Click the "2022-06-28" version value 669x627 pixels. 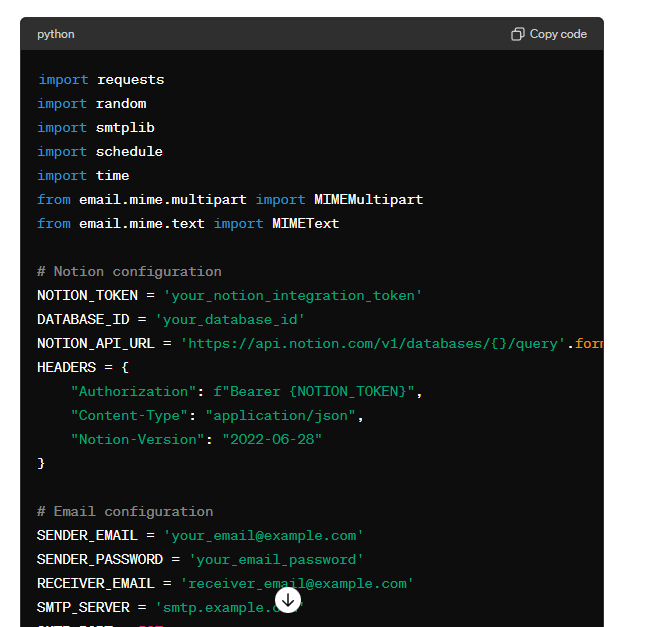click(x=272, y=439)
